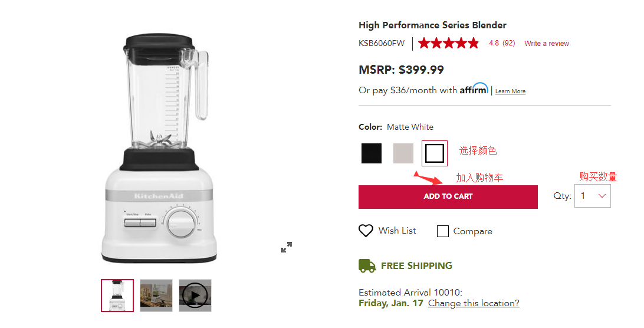Click the five-star rating icons
This screenshot has width=644, height=328.
tap(449, 43)
